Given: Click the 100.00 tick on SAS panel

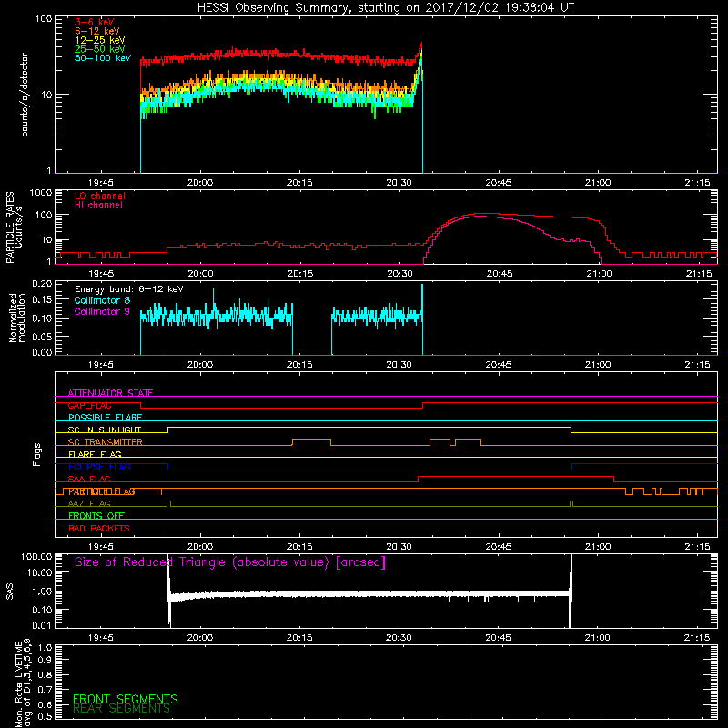Looking at the screenshot, I should click(36, 556).
